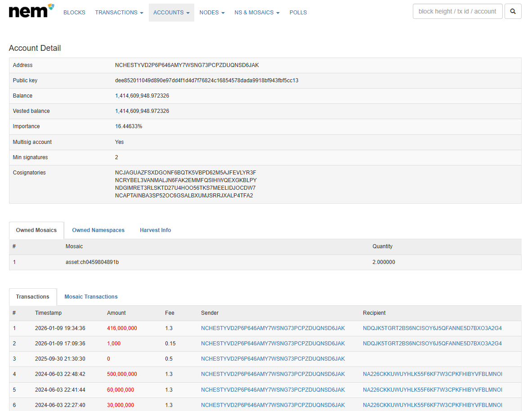Open the ACCOUNTS menu
Image resolution: width=532 pixels, height=411 pixels.
[x=171, y=12]
